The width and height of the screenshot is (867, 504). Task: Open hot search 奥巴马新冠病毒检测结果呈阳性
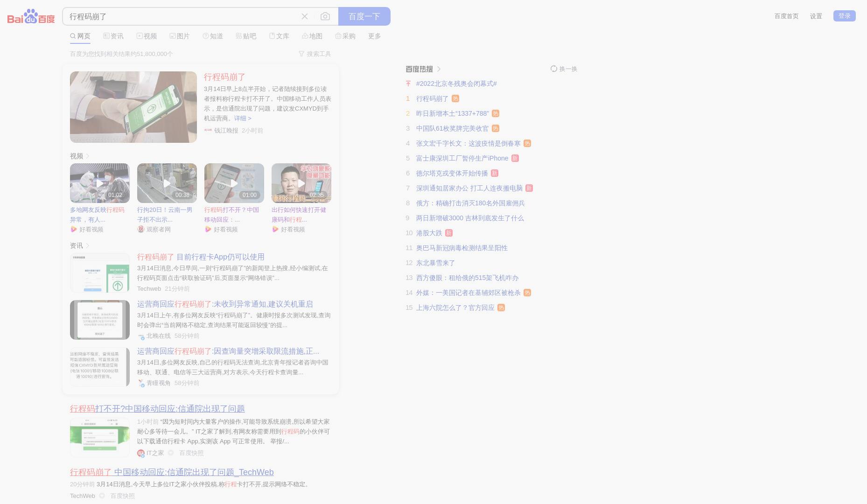462,248
